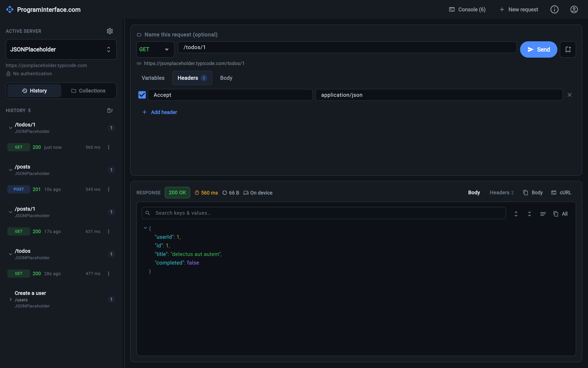
Task: Click the ProgramInterface.com logo icon
Action: click(10, 10)
